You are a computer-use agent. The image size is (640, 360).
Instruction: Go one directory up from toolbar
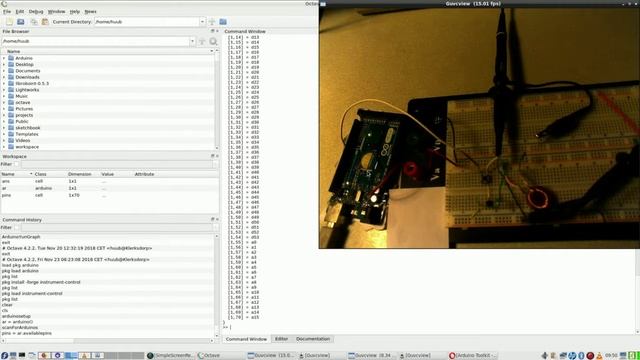click(x=212, y=22)
